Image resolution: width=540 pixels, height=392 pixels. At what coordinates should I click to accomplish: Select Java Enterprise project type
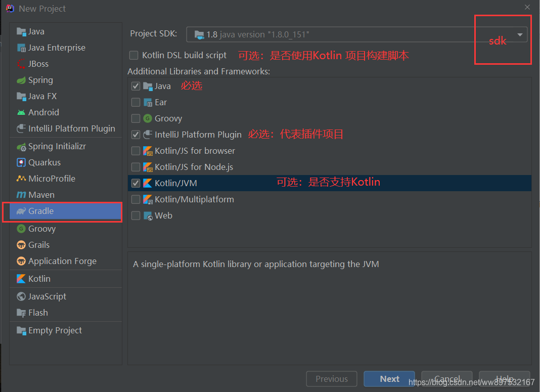(57, 48)
